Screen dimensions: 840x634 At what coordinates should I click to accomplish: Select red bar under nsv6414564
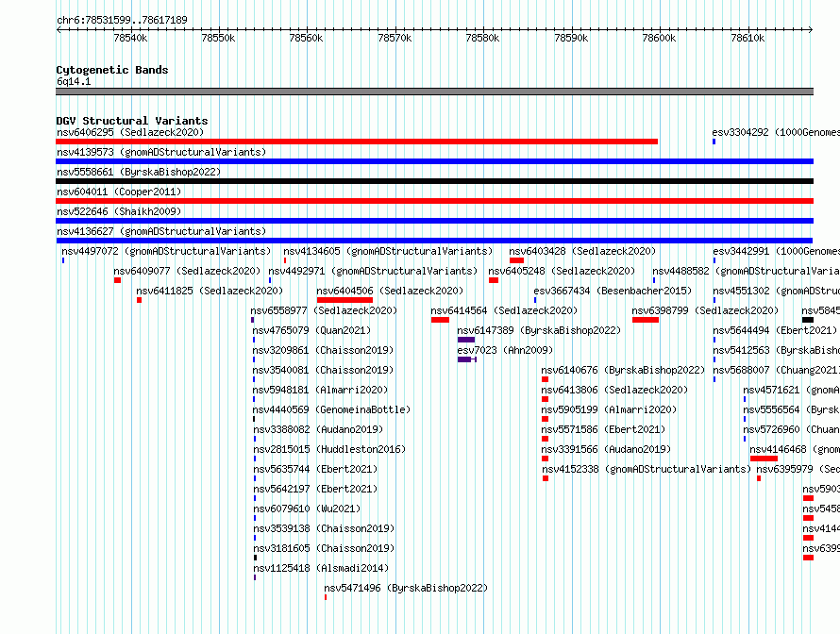(441, 320)
